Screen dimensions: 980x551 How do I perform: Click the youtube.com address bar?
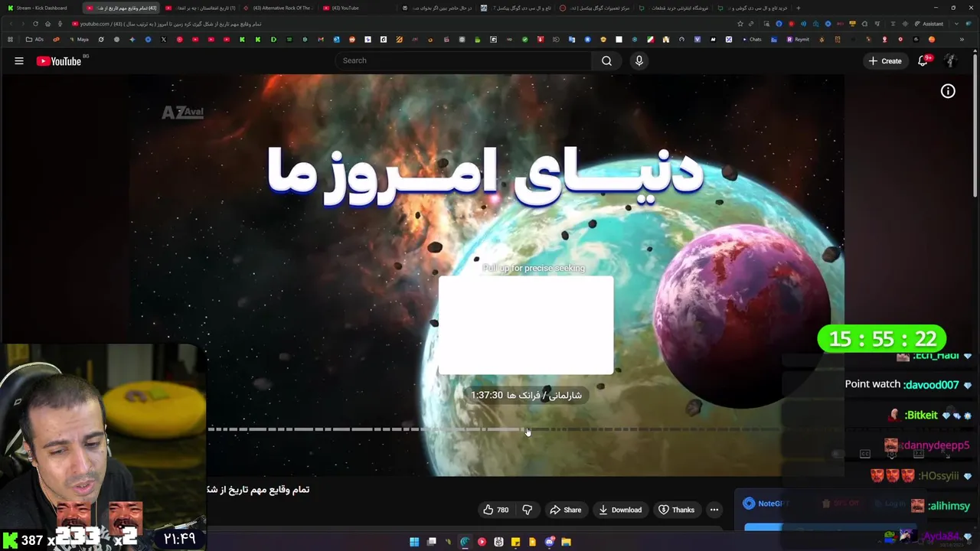398,24
